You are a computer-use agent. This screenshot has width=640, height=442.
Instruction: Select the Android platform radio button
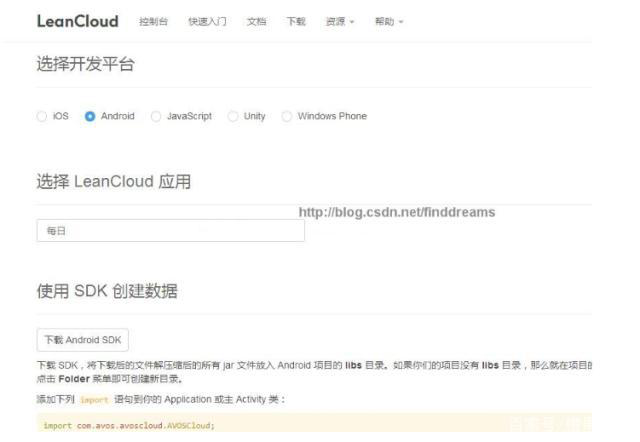(x=90, y=116)
